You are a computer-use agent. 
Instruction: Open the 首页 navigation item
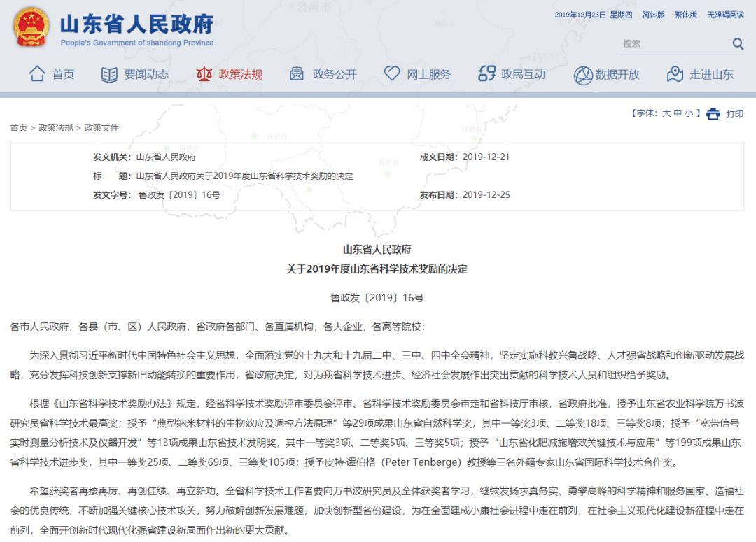[x=63, y=74]
